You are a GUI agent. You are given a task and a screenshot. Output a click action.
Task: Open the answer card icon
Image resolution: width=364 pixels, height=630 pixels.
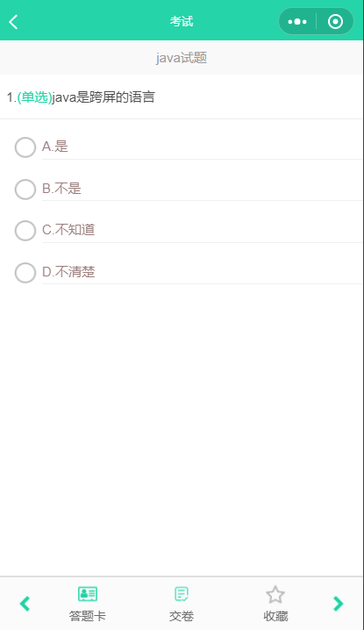88,593
